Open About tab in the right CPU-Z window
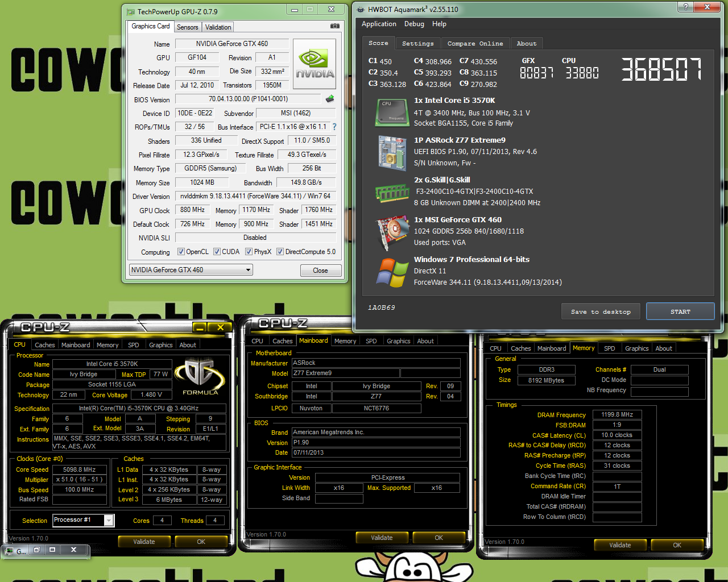 663,348
